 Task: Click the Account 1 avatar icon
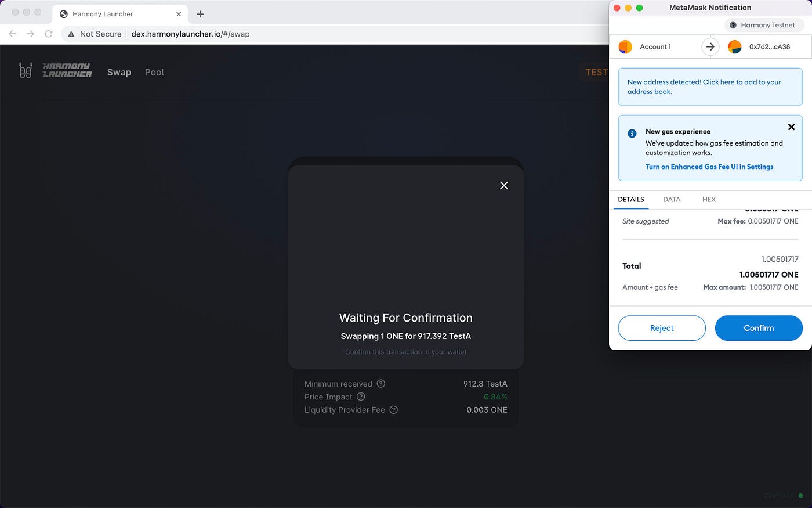pyautogui.click(x=625, y=47)
